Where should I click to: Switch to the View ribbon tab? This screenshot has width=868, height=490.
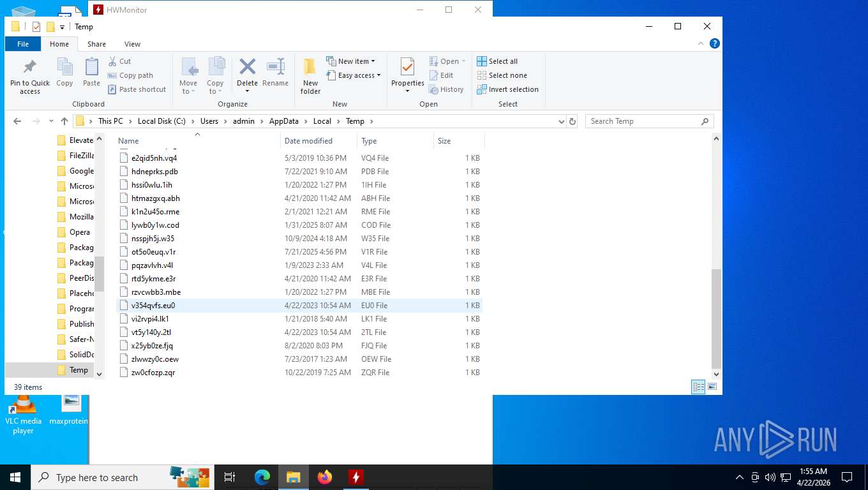click(132, 44)
